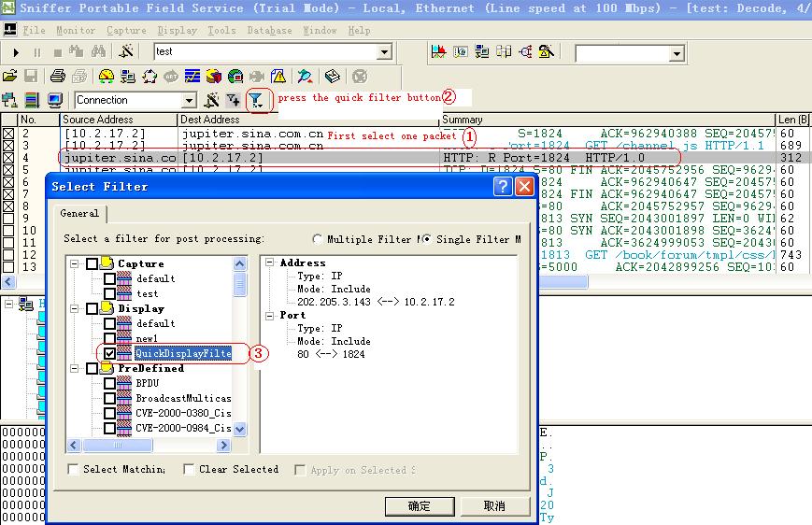Click the 确定 confirm button
This screenshot has height=525, width=812.
(x=420, y=505)
